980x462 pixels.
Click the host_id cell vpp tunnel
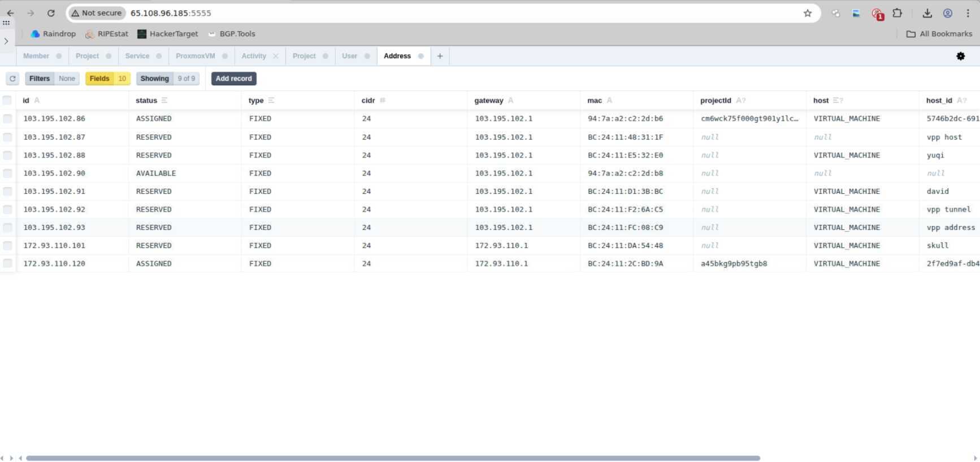pos(949,209)
